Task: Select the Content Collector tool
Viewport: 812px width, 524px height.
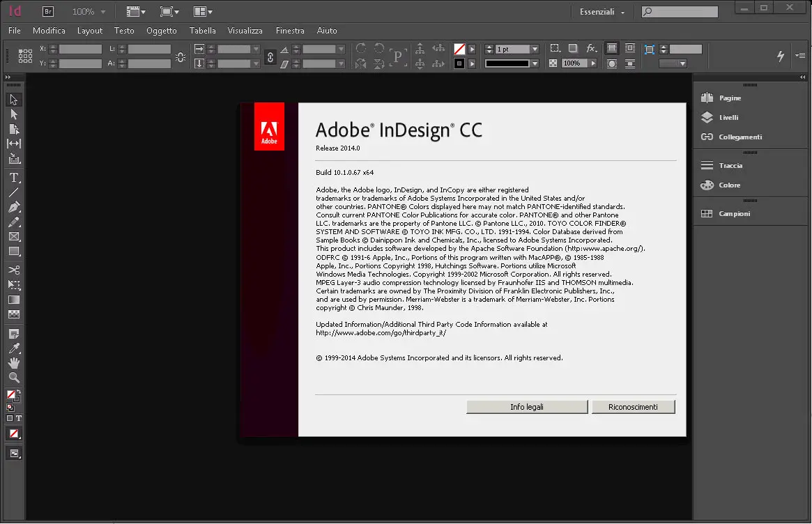Action: tap(14, 158)
